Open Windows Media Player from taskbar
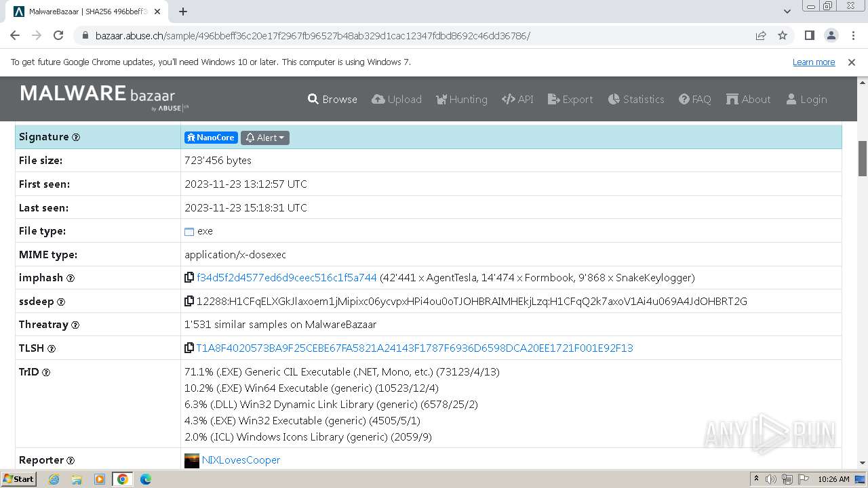This screenshot has width=868, height=488. click(x=100, y=479)
